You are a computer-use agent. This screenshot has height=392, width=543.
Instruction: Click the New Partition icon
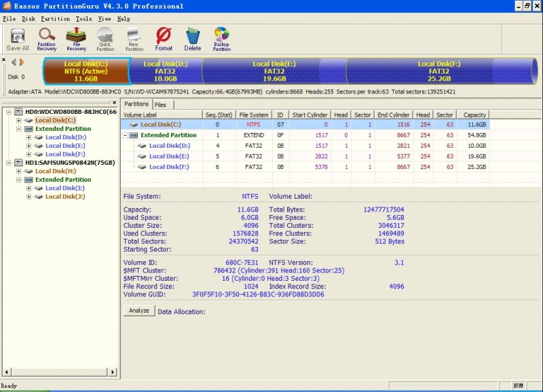point(134,39)
